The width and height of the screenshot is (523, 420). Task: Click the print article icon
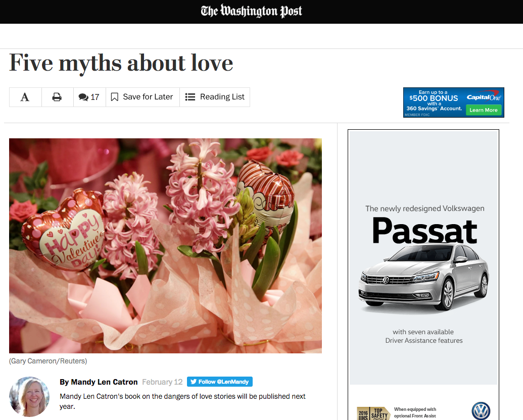(x=57, y=97)
